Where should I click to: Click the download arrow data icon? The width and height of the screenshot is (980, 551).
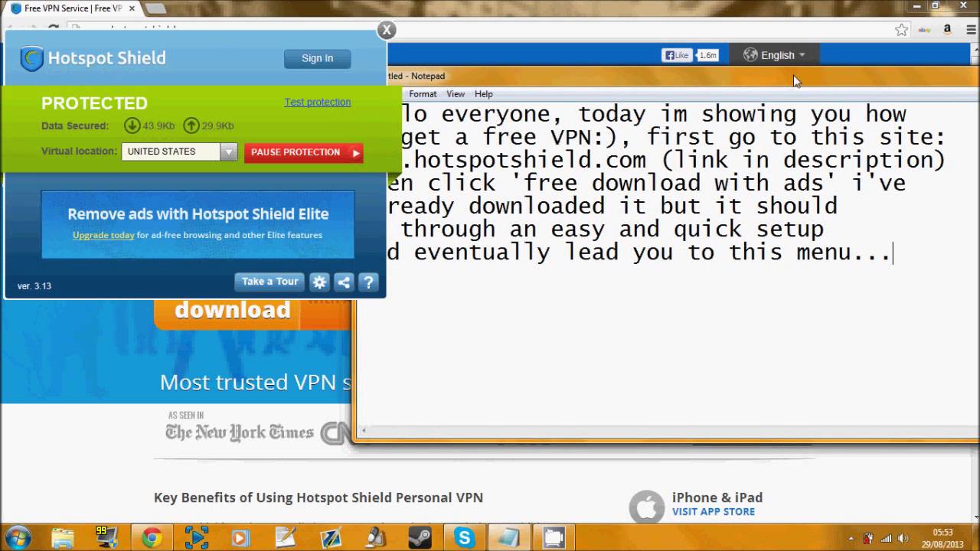[x=132, y=126]
